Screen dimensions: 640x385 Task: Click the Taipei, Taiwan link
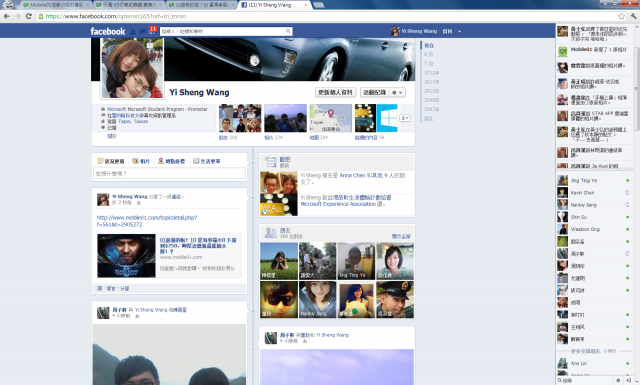click(x=133, y=122)
